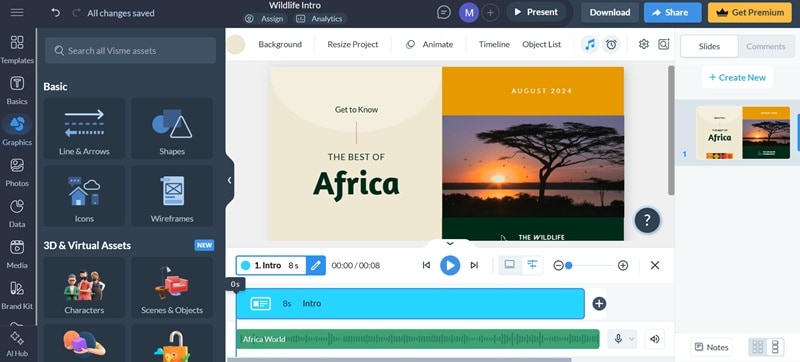Zoom in the timeline with plus
This screenshot has width=800, height=362.
[x=622, y=265]
